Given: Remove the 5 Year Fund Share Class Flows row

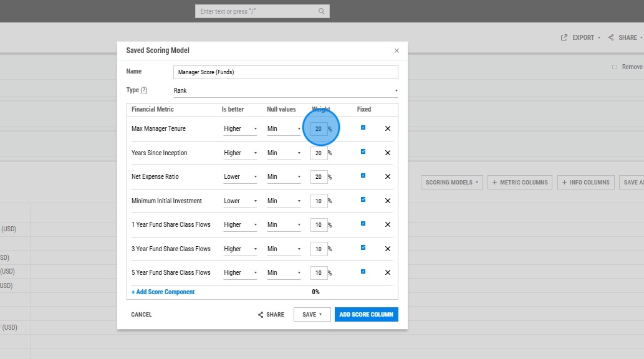Looking at the screenshot, I should click(387, 273).
